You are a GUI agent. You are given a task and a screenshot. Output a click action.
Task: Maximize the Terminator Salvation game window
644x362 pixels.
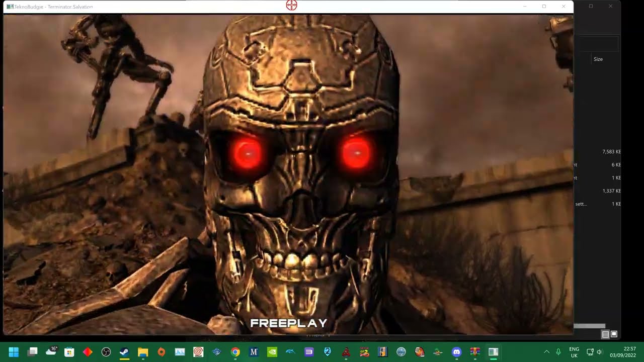click(544, 7)
